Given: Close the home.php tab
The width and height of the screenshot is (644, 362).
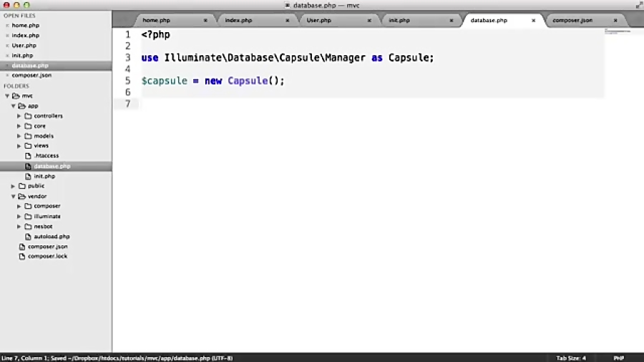Looking at the screenshot, I should point(205,20).
